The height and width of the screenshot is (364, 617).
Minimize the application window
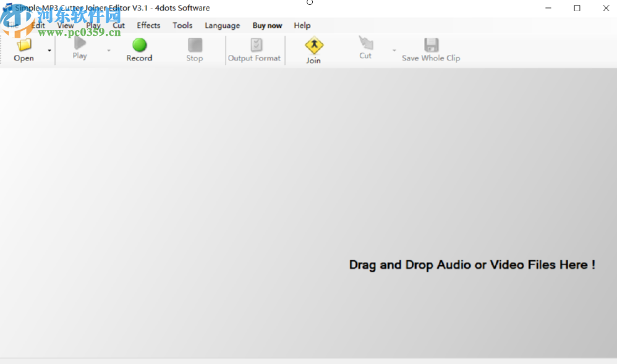coord(548,8)
